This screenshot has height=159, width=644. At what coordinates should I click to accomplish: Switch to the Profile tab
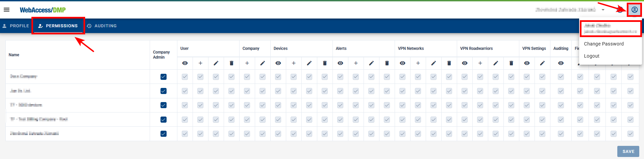(x=16, y=26)
